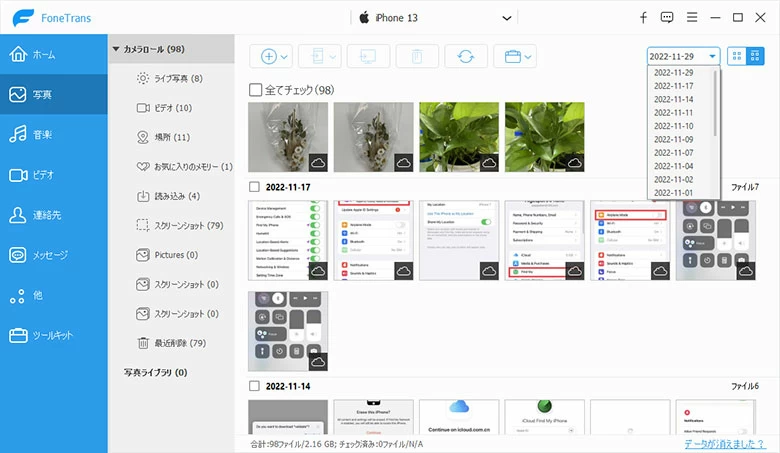
Task: Open the Facebook icon in title bar
Action: point(641,18)
